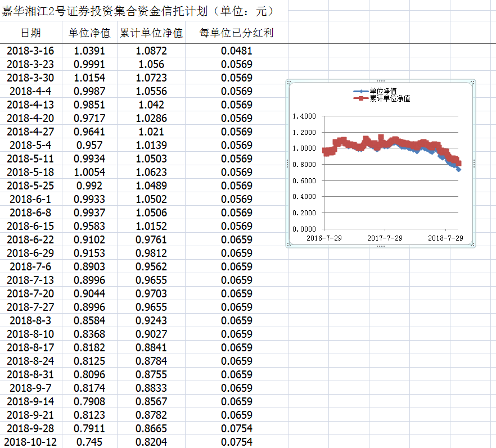Click the 2018-7-29 label on the chart's horizontal axis
496x448 pixels.
click(445, 238)
